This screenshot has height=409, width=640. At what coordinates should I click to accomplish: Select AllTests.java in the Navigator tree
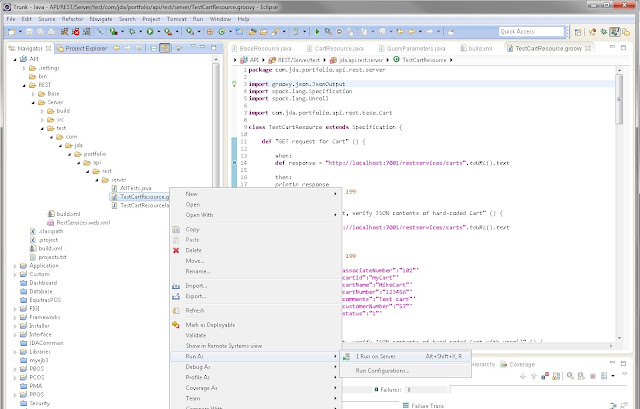[131, 188]
